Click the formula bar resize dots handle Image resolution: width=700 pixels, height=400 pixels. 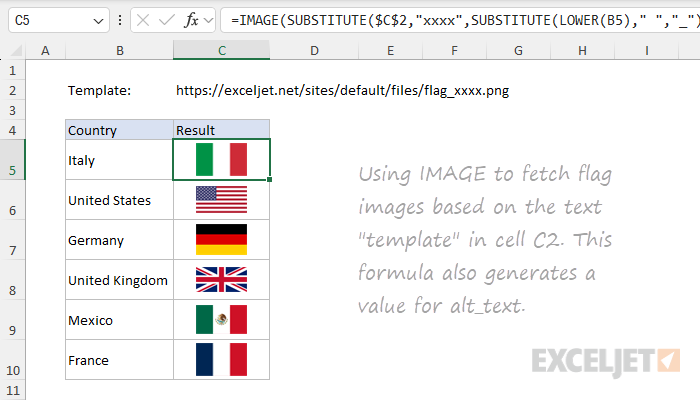pyautogui.click(x=120, y=20)
